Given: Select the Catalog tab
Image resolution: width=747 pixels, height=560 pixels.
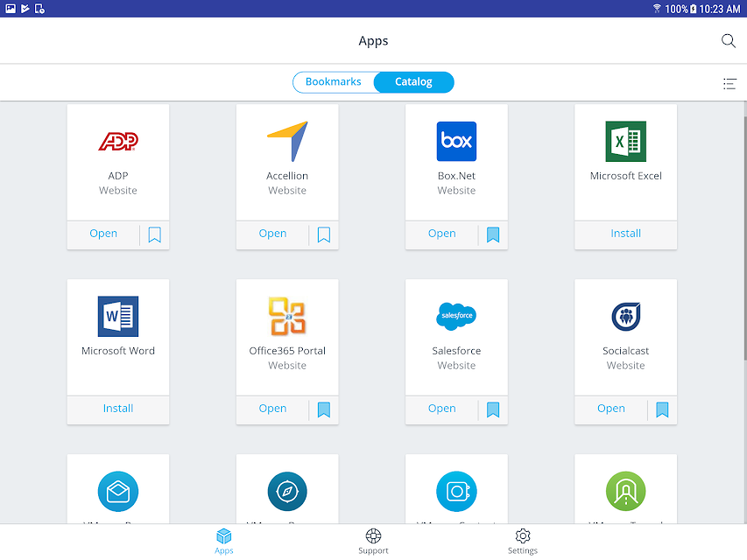Looking at the screenshot, I should point(413,82).
